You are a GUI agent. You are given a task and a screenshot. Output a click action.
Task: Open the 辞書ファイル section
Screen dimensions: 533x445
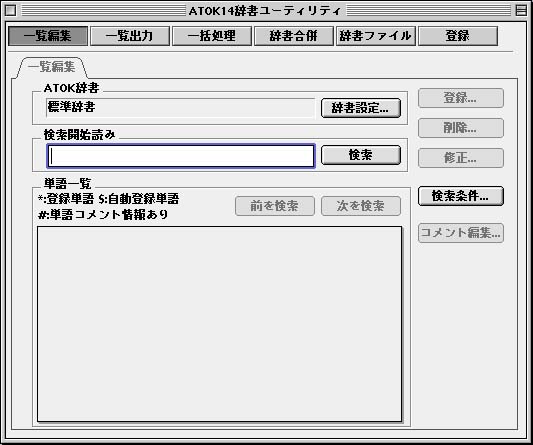click(x=376, y=36)
